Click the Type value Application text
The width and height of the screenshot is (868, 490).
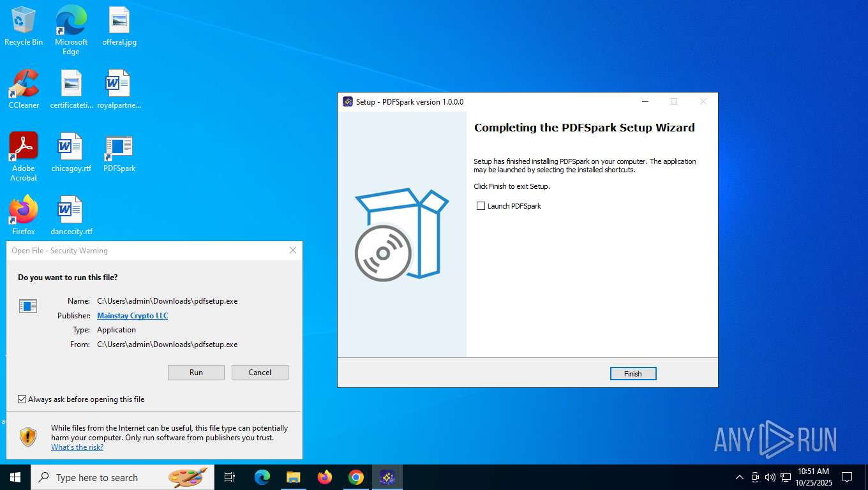click(116, 330)
